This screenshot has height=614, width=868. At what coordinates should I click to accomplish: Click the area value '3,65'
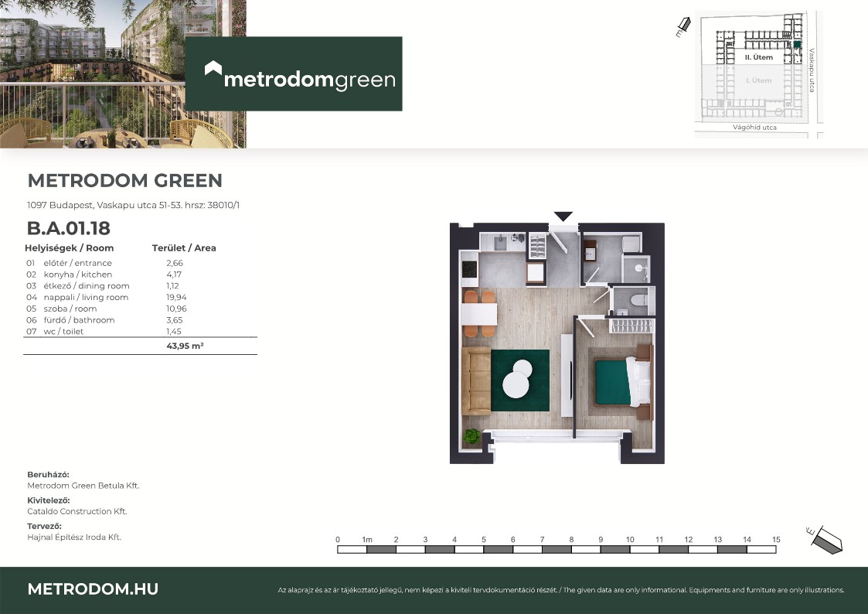pos(175,320)
